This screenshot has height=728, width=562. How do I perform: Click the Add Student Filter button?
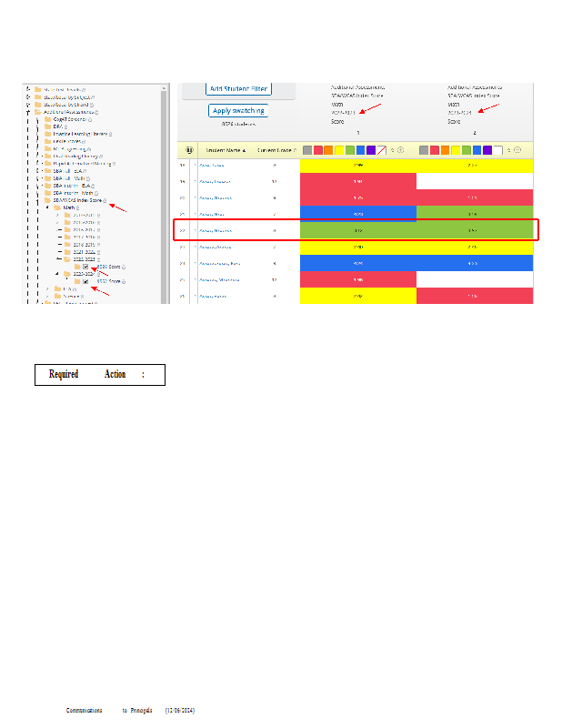pyautogui.click(x=238, y=88)
